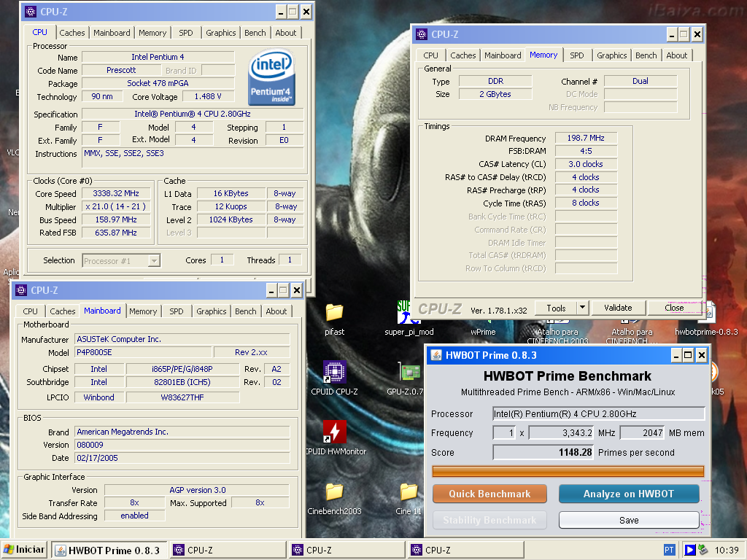The image size is (747, 560).
Task: Open Bench tab in top-left CPU-Z window
Action: [x=255, y=33]
